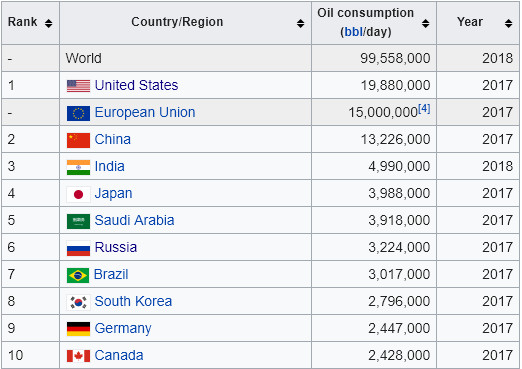Click the Germany flag icon
The image size is (522, 369).
click(x=78, y=329)
